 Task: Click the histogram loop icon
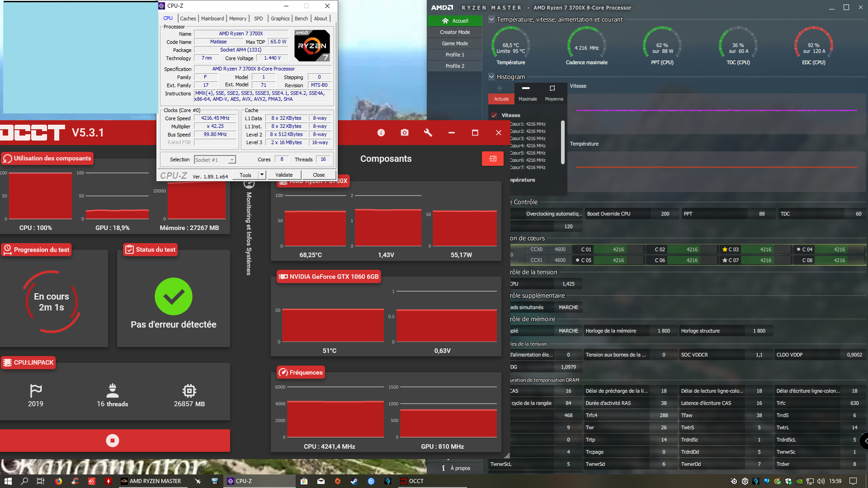[x=552, y=88]
